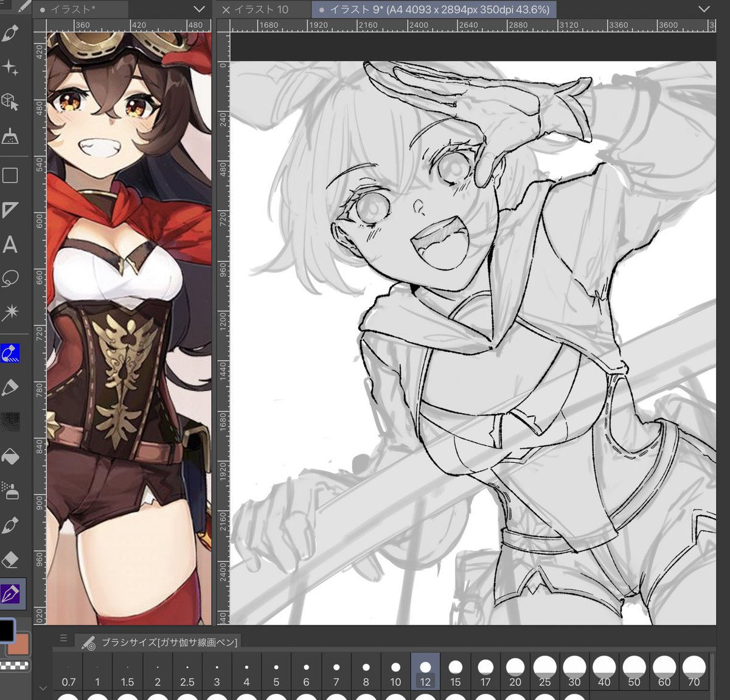Image resolution: width=730 pixels, height=700 pixels.
Task: Select the Airbrush spray tool
Action: point(10,490)
